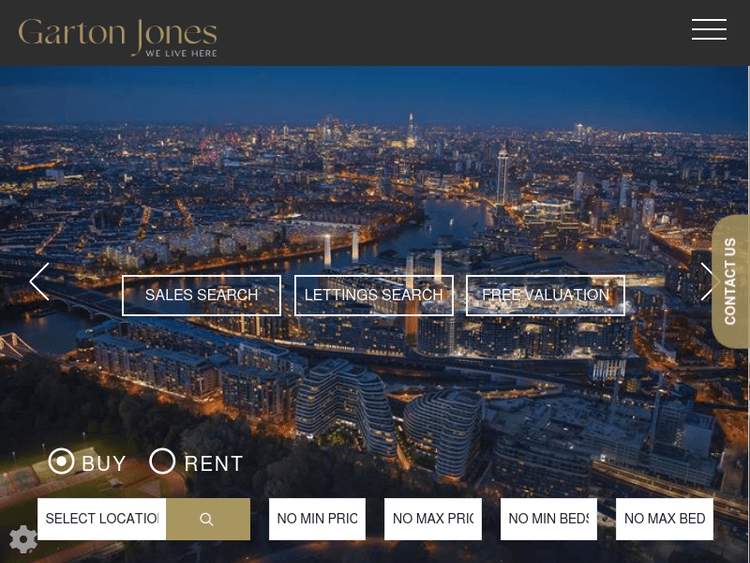This screenshot has width=750, height=563.
Task: Click the LETTINGS SEARCH button
Action: [374, 295]
